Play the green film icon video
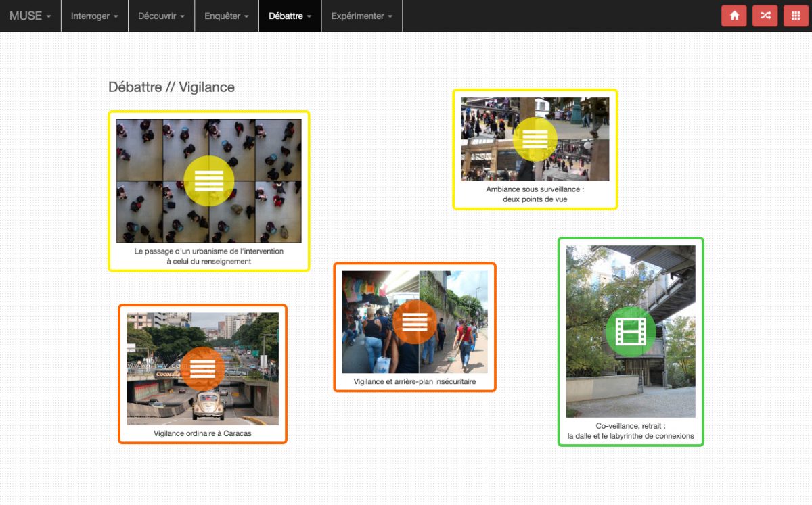Screen dimensions: 812x505 631,331
